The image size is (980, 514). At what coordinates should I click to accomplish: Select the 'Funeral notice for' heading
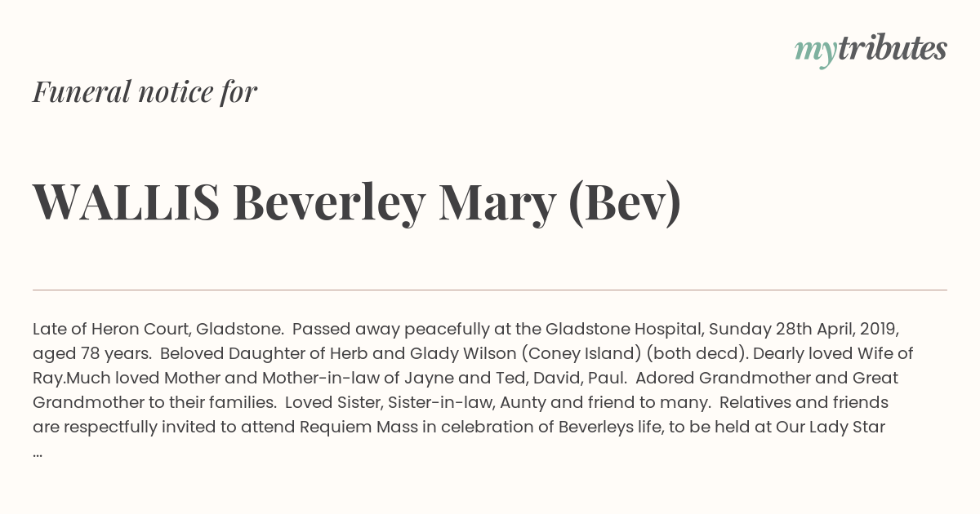[145, 91]
